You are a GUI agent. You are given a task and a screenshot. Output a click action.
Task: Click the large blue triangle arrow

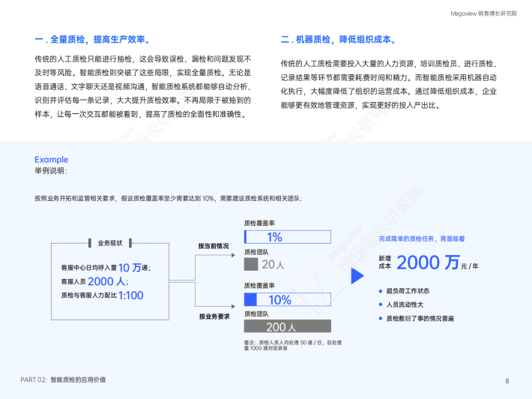click(x=358, y=276)
